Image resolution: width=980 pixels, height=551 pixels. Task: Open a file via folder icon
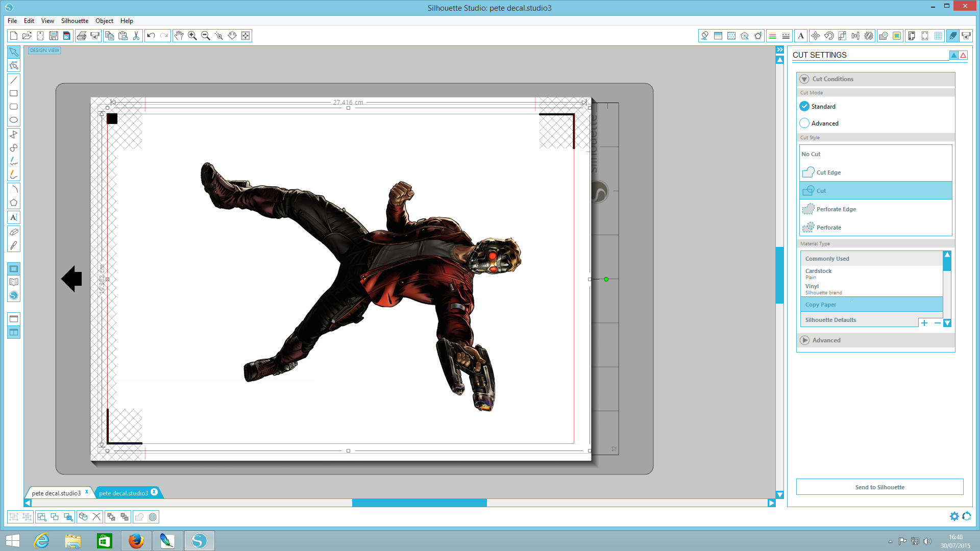pyautogui.click(x=27, y=36)
